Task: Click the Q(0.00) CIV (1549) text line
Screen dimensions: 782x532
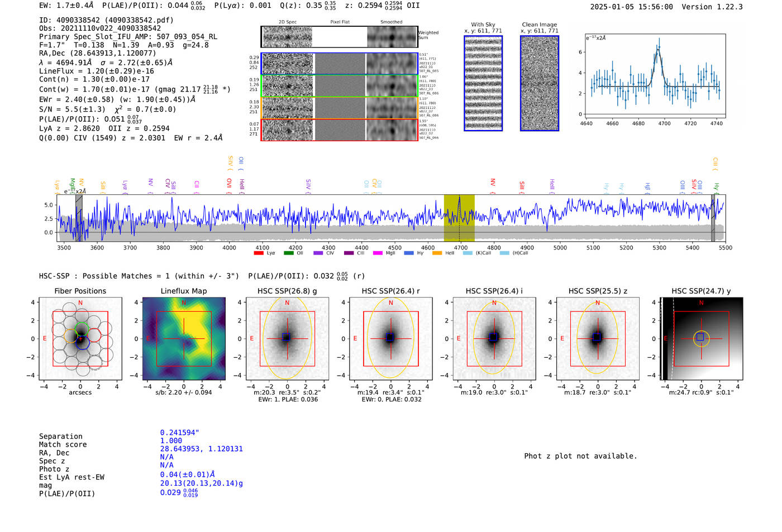Action: point(131,138)
